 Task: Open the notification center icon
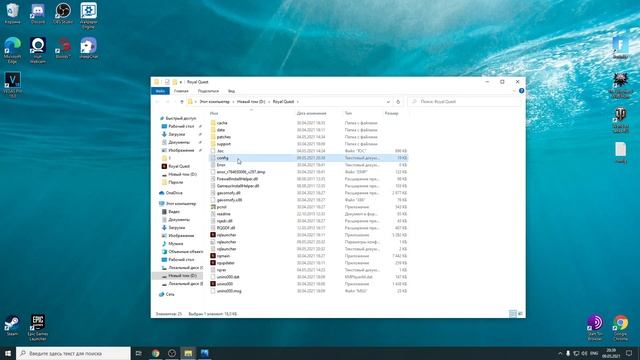click(x=629, y=353)
